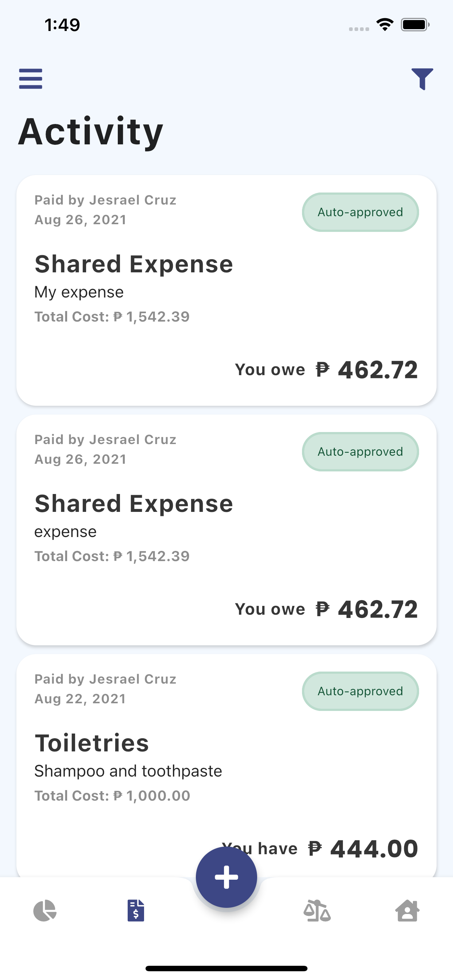
Task: Open the balance scales tab
Action: click(317, 911)
